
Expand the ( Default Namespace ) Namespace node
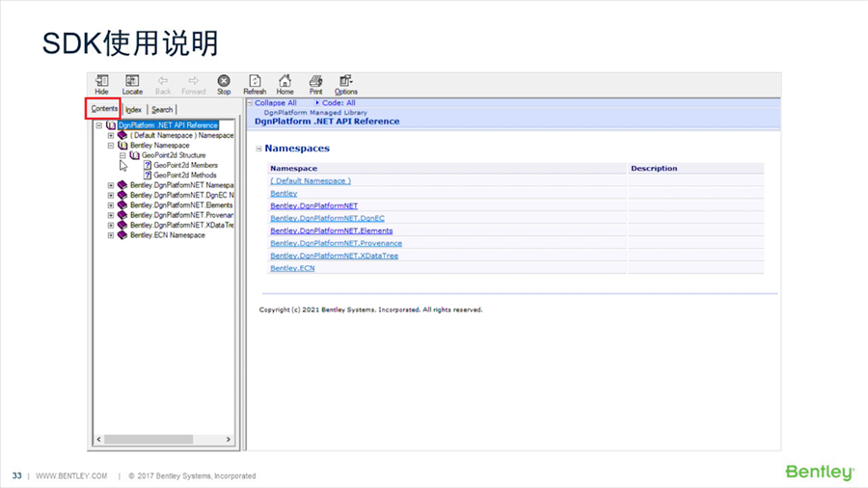pyautogui.click(x=111, y=136)
